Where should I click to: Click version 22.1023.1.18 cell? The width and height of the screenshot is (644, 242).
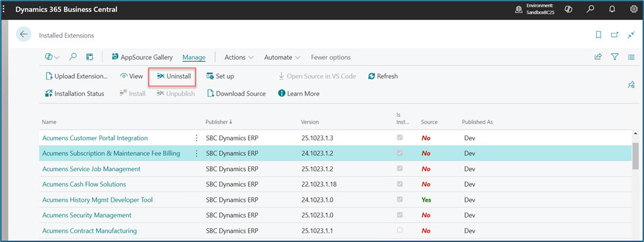(x=319, y=184)
